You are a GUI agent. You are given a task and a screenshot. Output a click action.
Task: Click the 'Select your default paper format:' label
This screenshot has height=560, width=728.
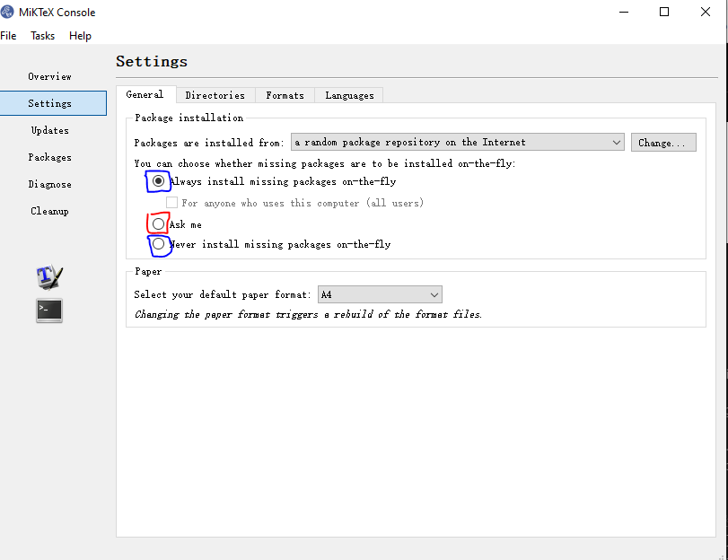pos(223,294)
